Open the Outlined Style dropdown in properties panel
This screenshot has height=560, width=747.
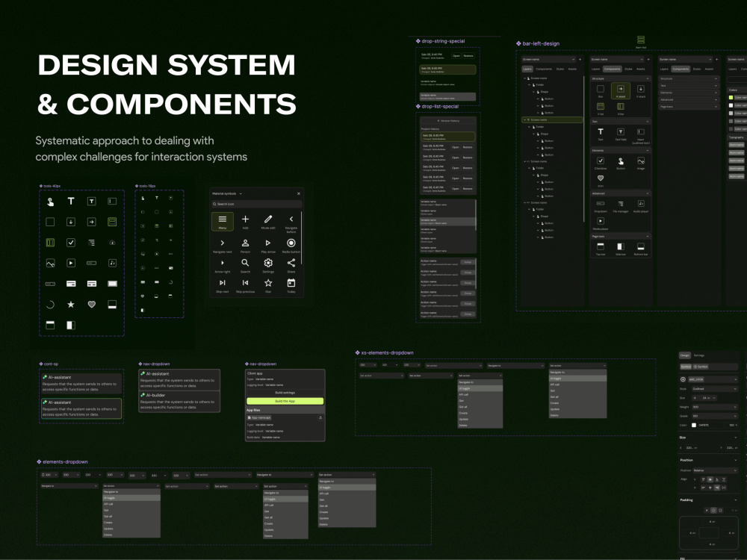(x=714, y=389)
